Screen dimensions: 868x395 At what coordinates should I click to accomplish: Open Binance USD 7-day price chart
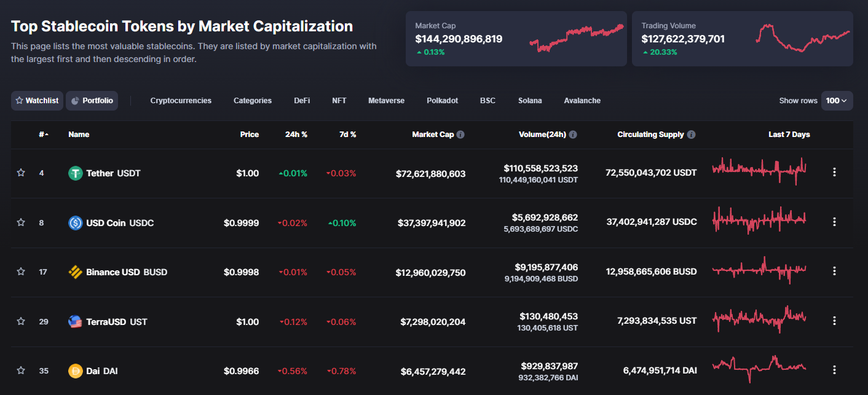pos(759,270)
